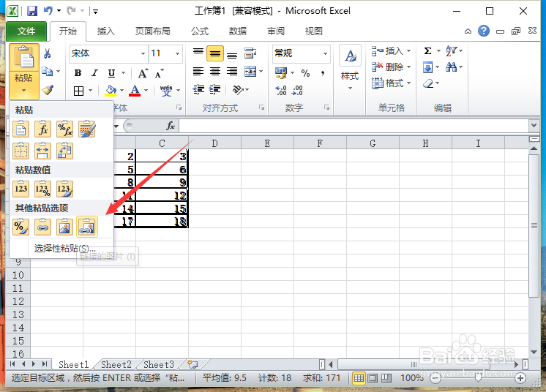The width and height of the screenshot is (546, 392).
Task: Choose Values & Source Formatting paste option
Action: click(x=64, y=189)
